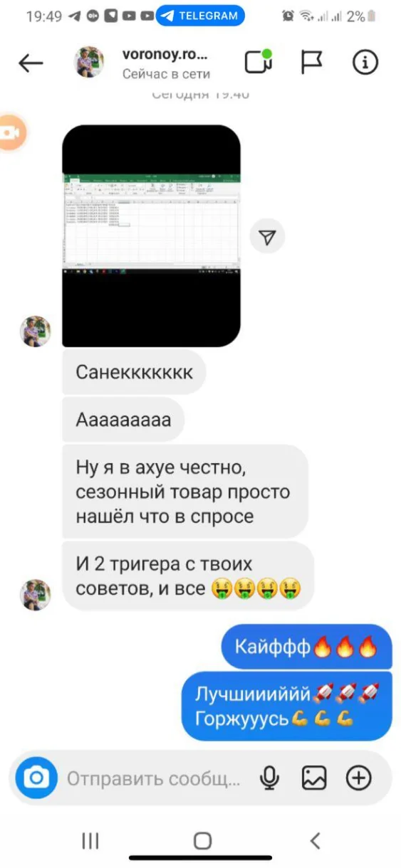Go back with the header arrow

(31, 63)
